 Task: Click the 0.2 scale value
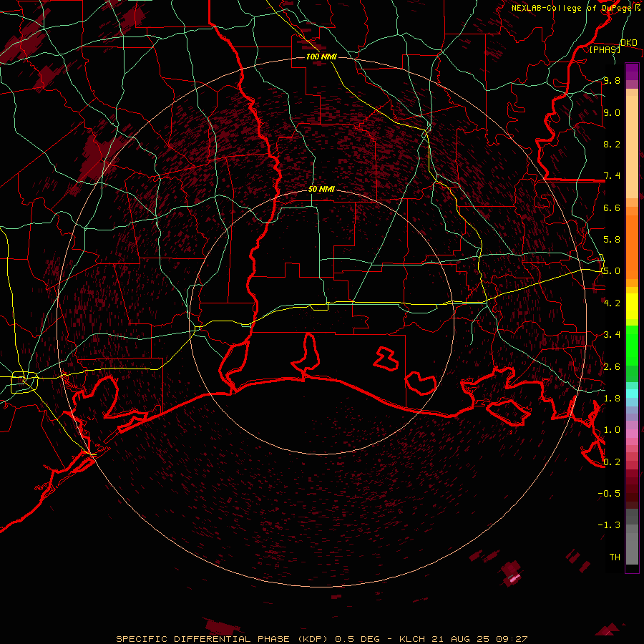pyautogui.click(x=612, y=462)
